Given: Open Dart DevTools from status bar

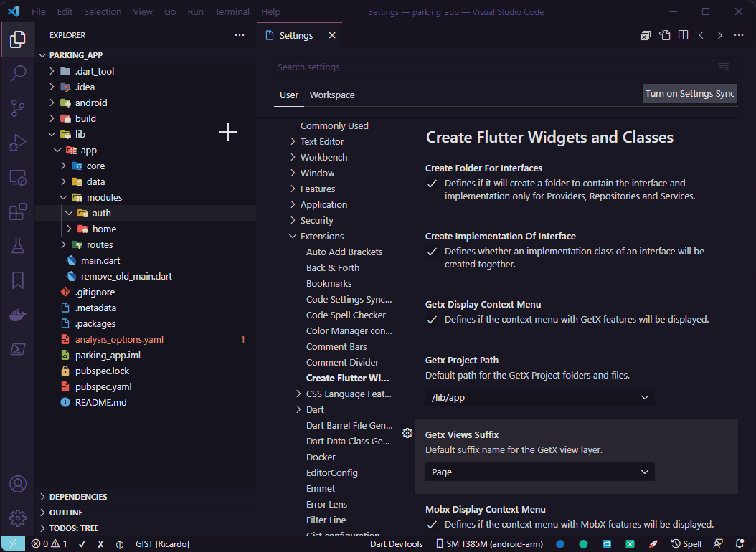Looking at the screenshot, I should (397, 544).
